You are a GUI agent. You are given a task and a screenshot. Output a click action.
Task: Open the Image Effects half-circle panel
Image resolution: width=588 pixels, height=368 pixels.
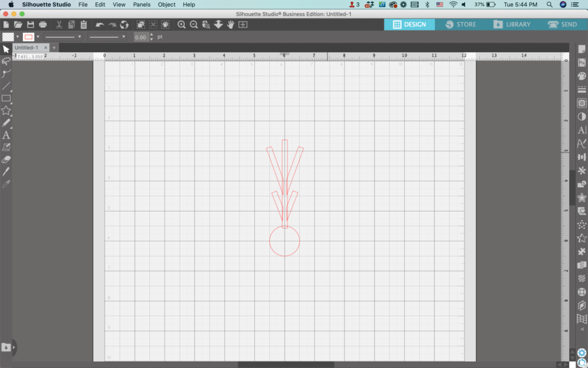click(582, 117)
